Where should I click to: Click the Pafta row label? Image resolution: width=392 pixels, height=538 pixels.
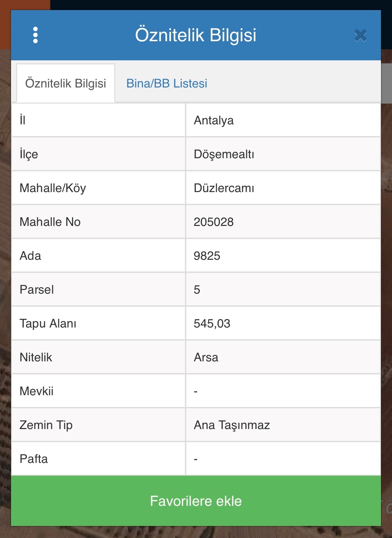[x=34, y=459]
